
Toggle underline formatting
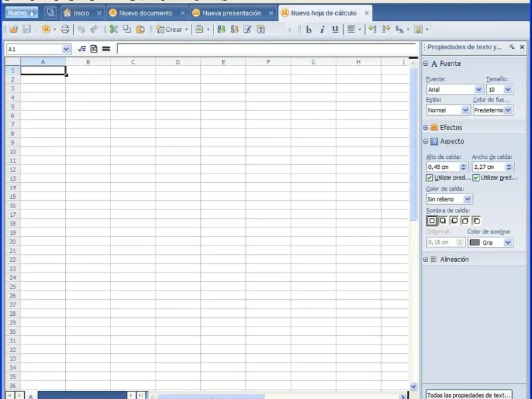[x=335, y=29]
